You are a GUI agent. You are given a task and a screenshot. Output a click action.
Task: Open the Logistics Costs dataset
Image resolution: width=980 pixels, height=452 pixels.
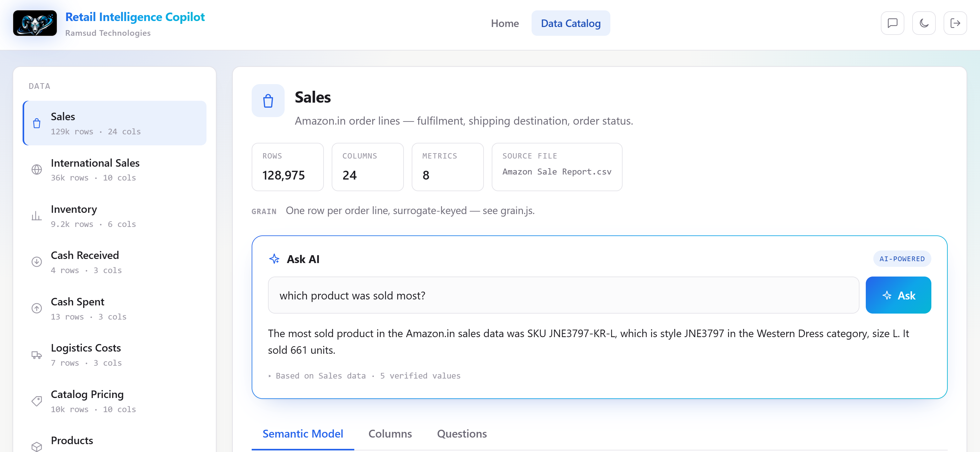click(x=115, y=355)
